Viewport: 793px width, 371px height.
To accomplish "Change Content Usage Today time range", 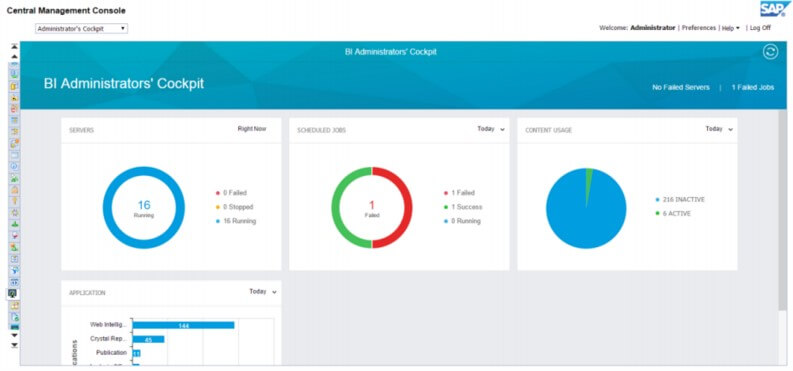I will [x=719, y=129].
